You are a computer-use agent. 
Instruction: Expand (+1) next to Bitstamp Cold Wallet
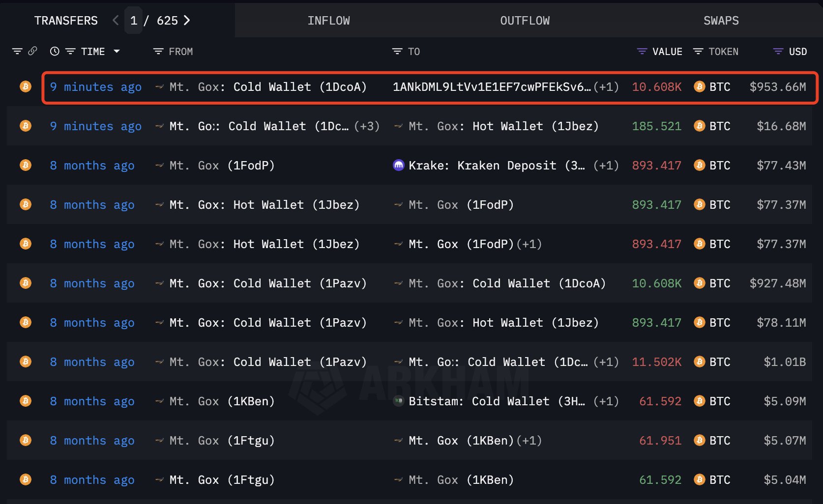(606, 401)
